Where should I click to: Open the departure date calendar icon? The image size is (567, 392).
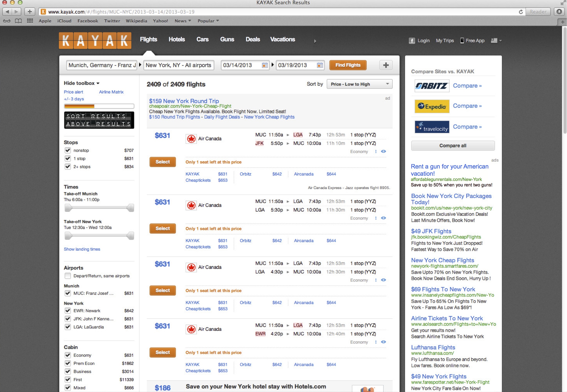pyautogui.click(x=264, y=65)
